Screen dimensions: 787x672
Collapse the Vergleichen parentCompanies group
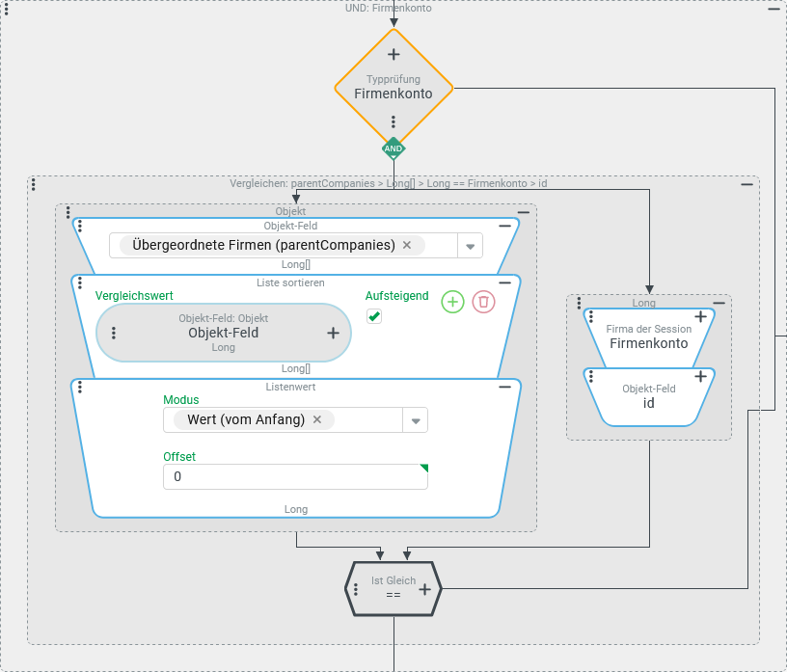(746, 184)
